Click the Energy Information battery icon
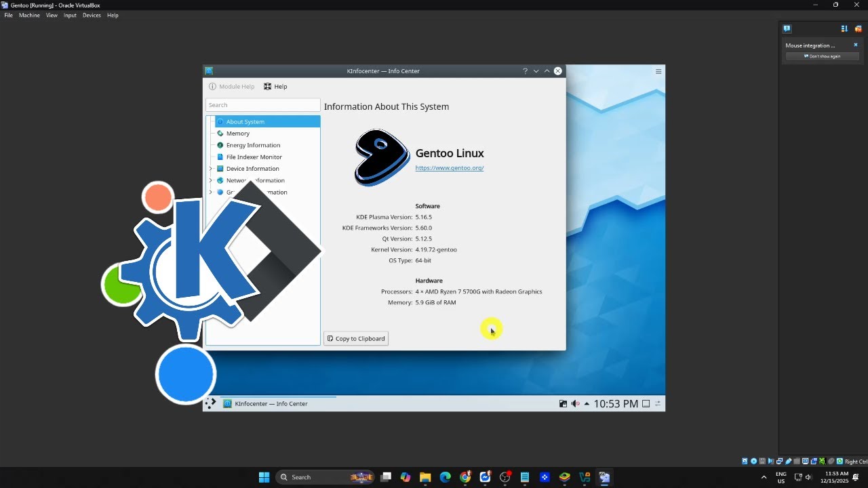868x488 pixels. [x=220, y=145]
